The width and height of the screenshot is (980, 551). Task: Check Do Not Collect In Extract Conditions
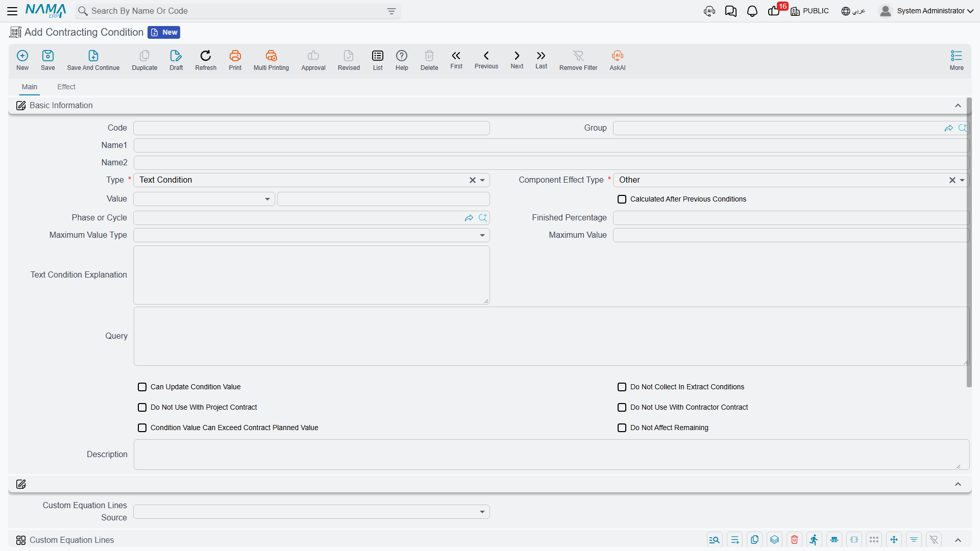tap(622, 387)
